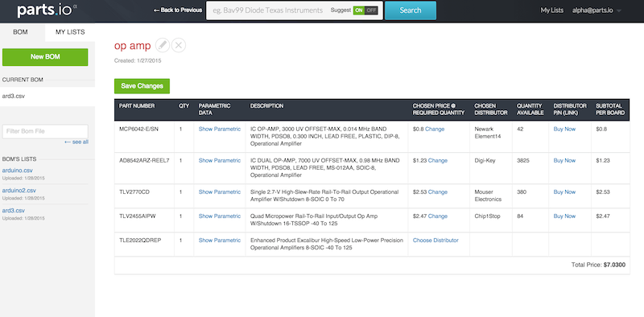Open arduino.csv from BOM's lists
Screen dimensions: 644x317
coord(17,171)
